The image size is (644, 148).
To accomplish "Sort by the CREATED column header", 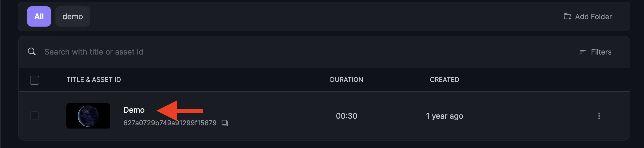I will 444,80.
